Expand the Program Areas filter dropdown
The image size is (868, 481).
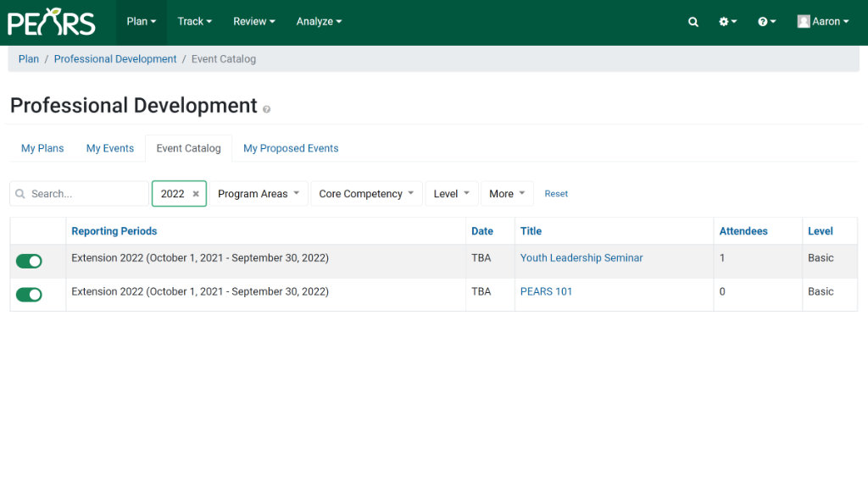pyautogui.click(x=258, y=194)
